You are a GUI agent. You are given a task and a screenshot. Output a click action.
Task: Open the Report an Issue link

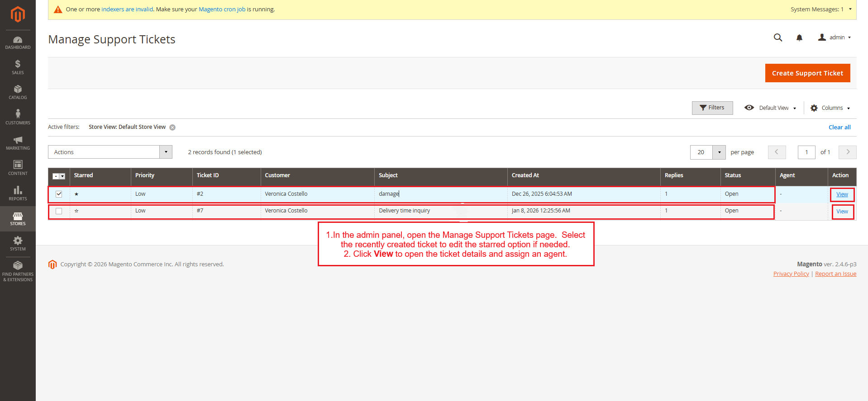tap(835, 274)
